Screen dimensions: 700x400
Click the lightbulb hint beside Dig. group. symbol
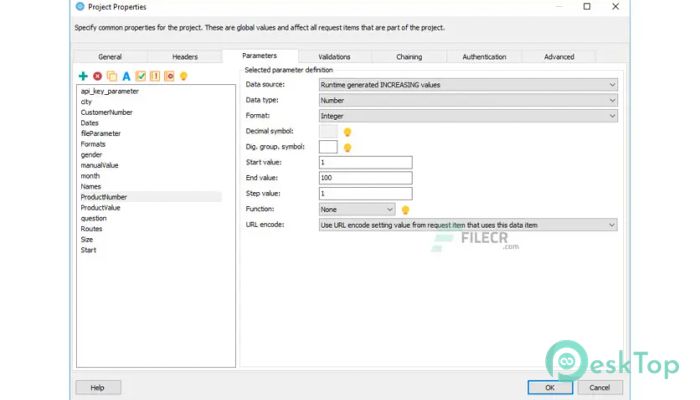[347, 148]
